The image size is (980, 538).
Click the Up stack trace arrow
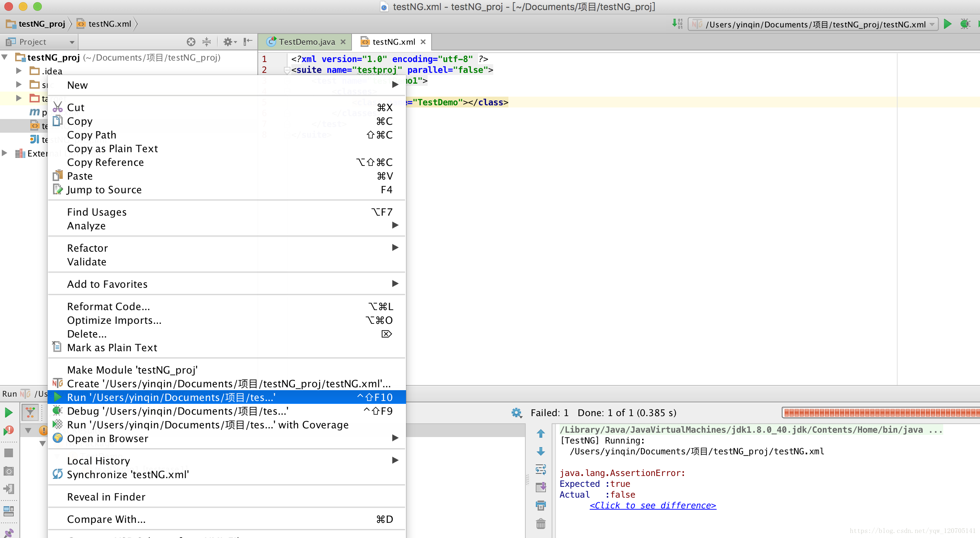point(540,433)
